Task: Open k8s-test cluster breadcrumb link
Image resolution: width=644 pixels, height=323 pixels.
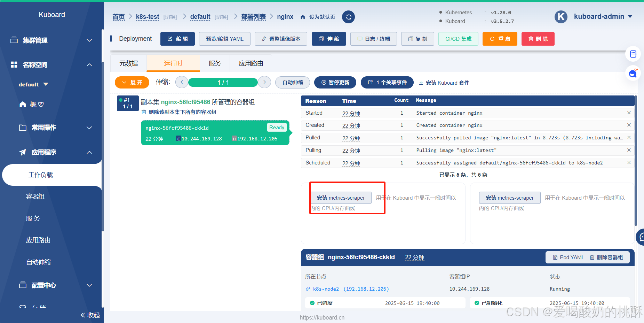Action: coord(148,17)
